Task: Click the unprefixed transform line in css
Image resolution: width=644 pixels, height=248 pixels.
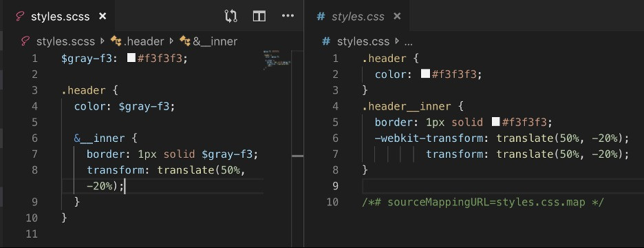Action: 527,154
